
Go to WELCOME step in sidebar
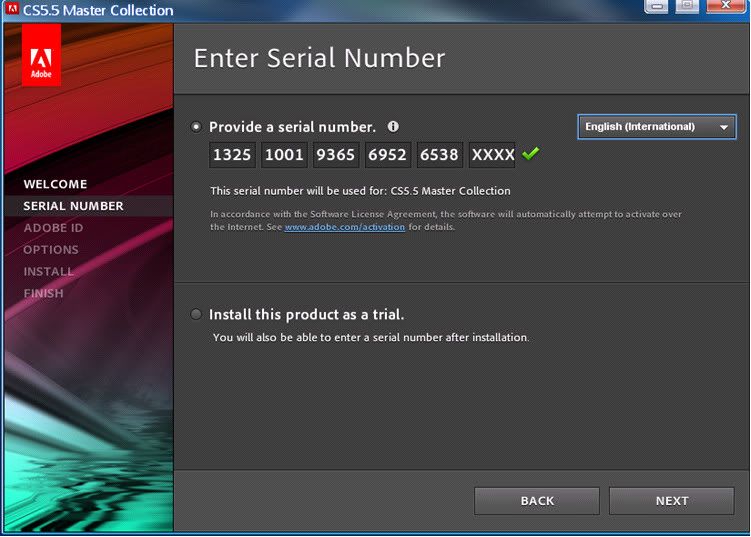click(55, 184)
